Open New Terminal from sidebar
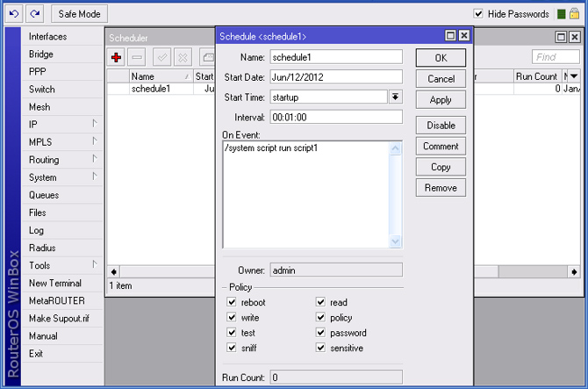 coord(54,283)
